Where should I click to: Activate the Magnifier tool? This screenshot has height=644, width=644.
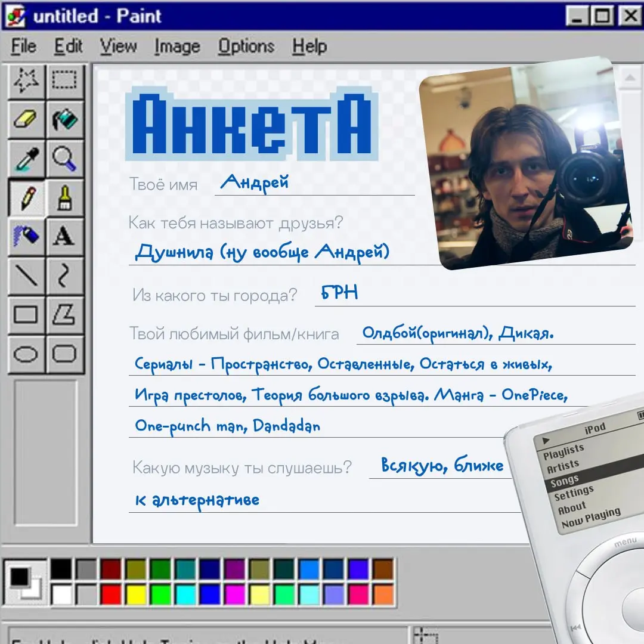point(64,159)
